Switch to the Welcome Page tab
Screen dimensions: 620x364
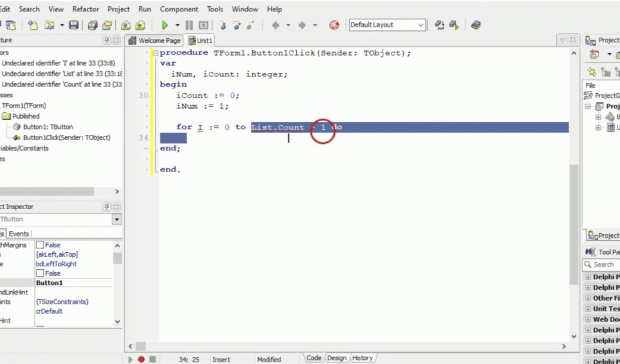click(x=155, y=40)
